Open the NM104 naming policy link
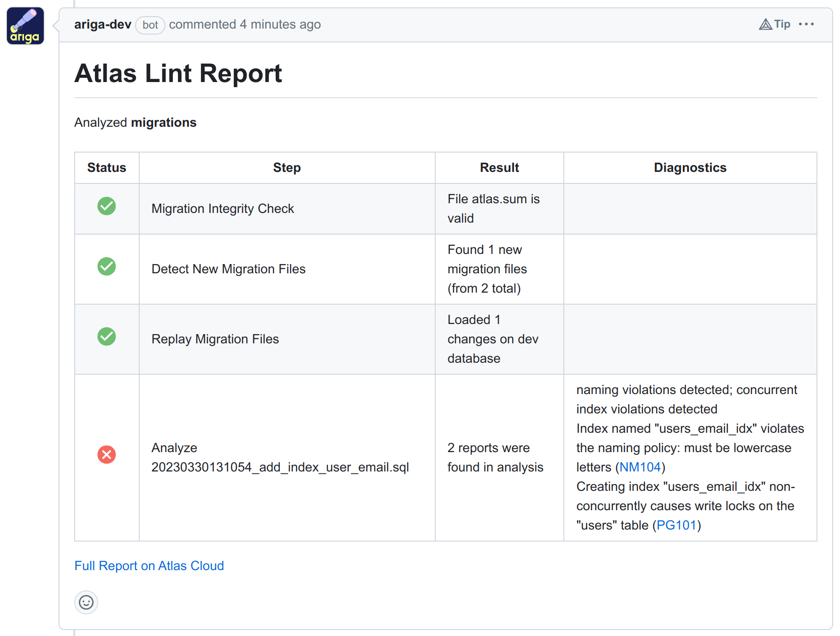 coord(640,467)
